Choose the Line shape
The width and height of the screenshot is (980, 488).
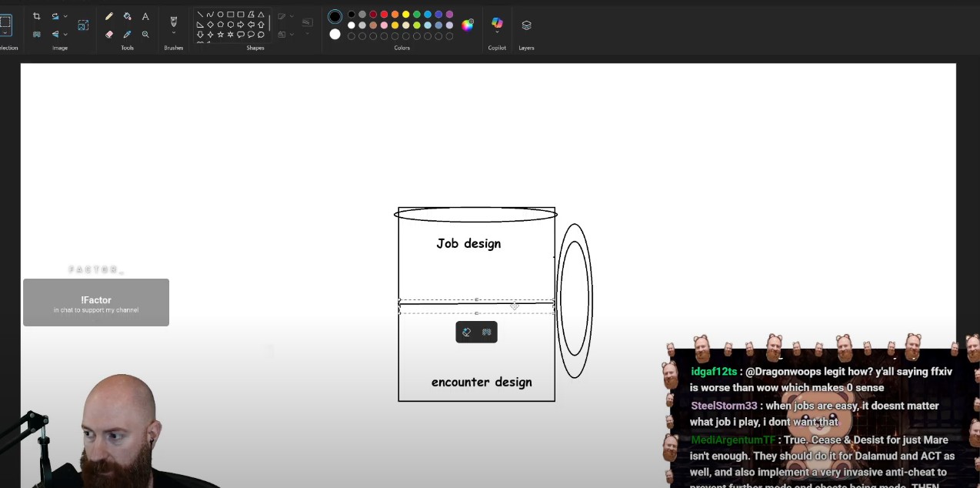pyautogui.click(x=200, y=15)
